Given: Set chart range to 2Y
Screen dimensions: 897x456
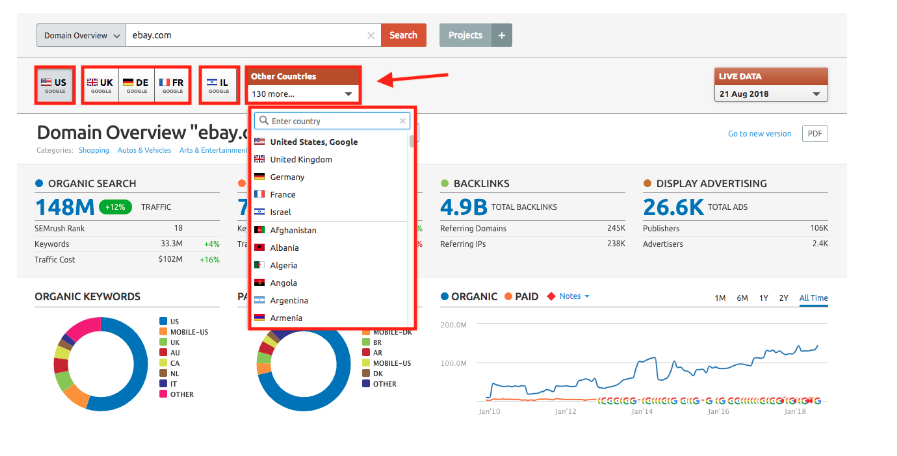Looking at the screenshot, I should click(783, 298).
